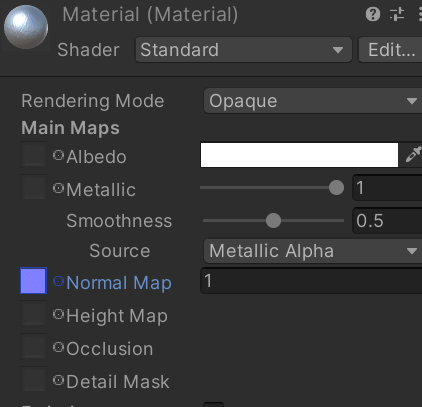422x407 pixels.
Task: Pick Albedo color with the eyedropper
Action: (x=413, y=155)
